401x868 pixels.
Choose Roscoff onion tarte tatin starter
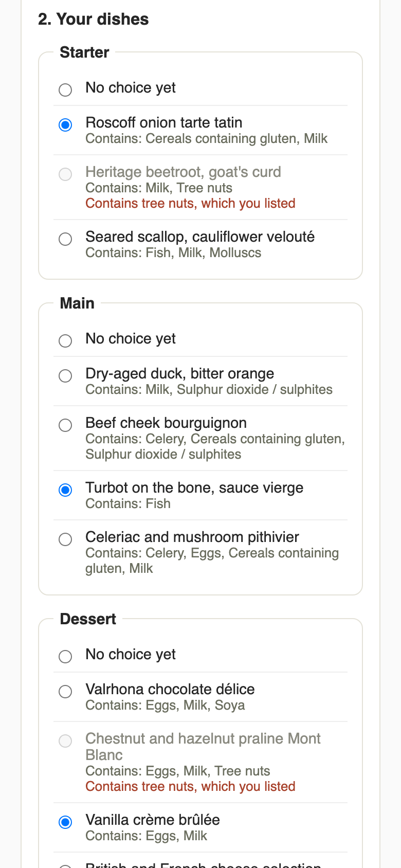[x=65, y=125]
